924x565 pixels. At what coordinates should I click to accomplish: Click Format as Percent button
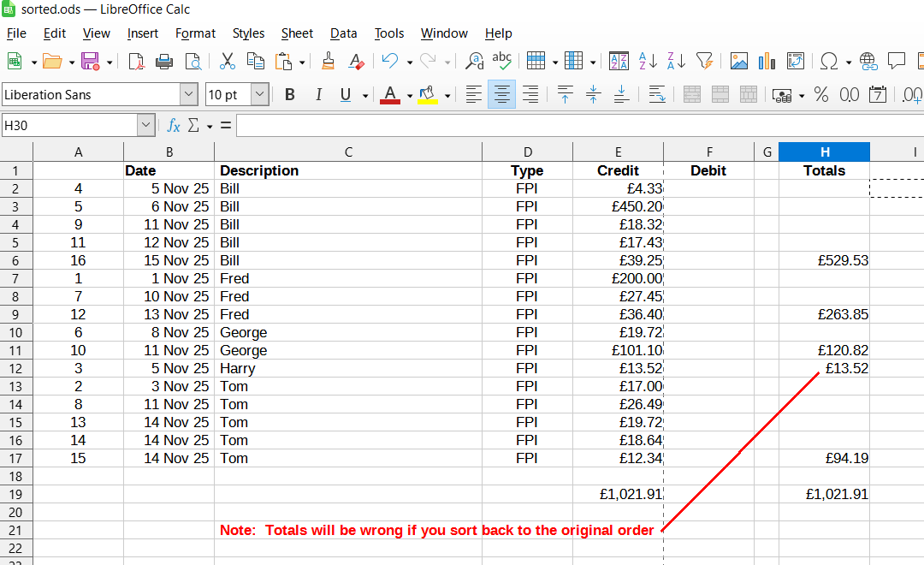[x=820, y=94]
